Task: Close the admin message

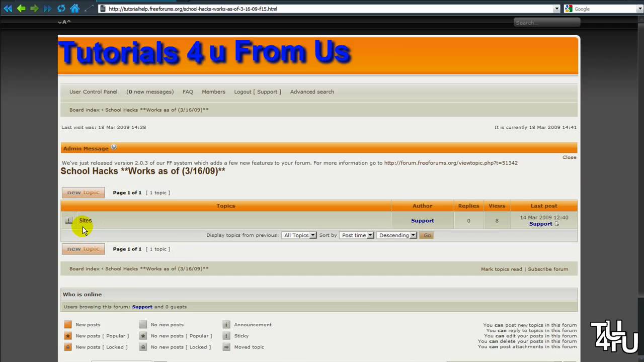Action: (569, 157)
